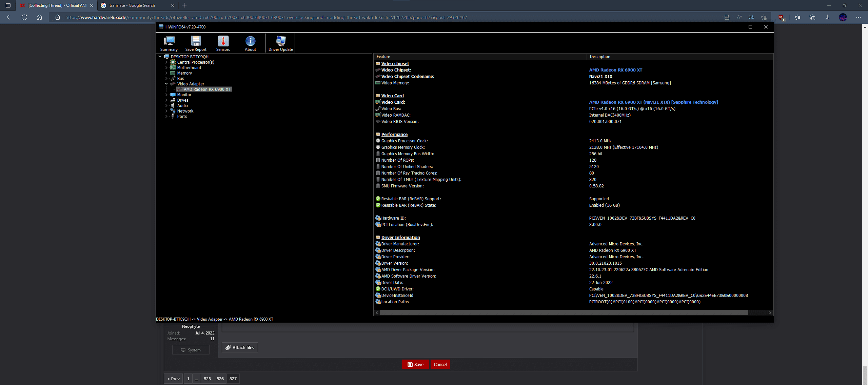Click the browser page vertical scrollbar
Screen dimensions: 868x385
865,375
